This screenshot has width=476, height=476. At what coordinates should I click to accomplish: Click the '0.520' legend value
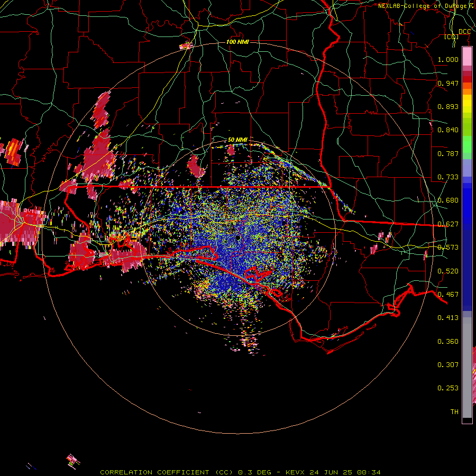448,271
